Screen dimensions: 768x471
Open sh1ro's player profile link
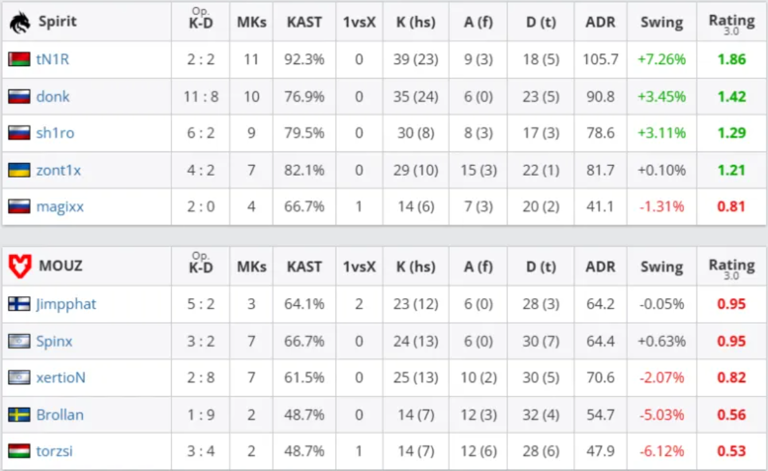tap(55, 133)
